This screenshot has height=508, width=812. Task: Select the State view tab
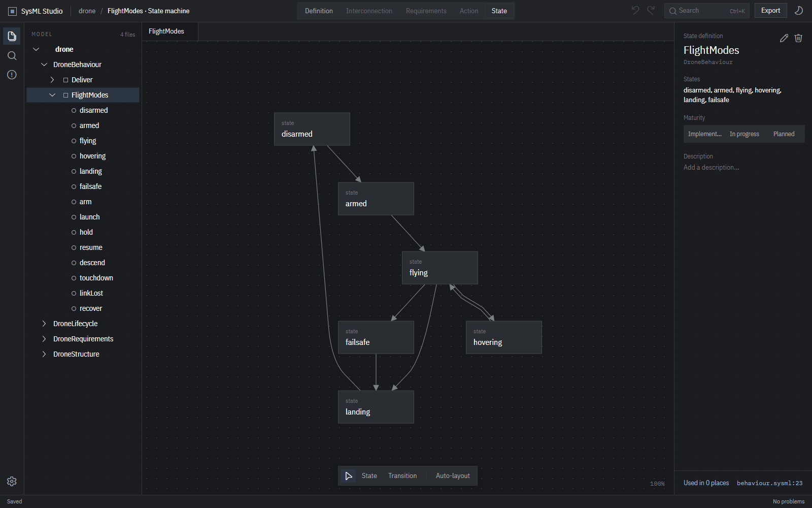(499, 11)
